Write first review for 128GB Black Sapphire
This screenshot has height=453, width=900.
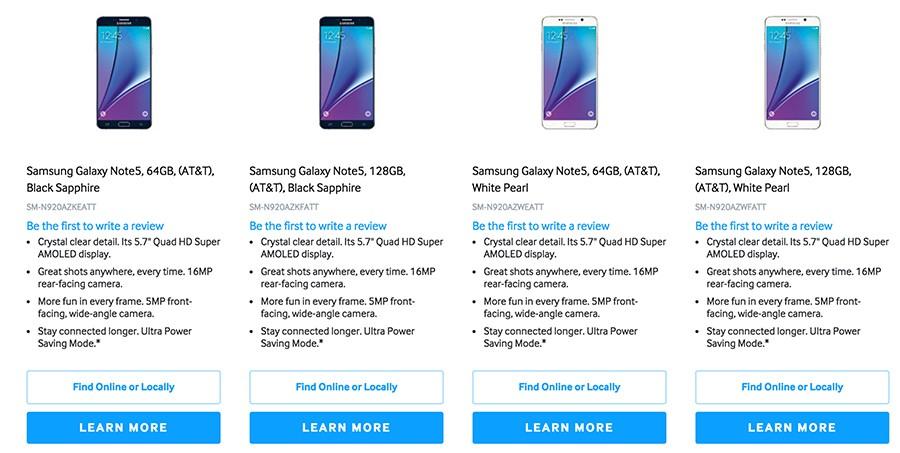(x=318, y=226)
